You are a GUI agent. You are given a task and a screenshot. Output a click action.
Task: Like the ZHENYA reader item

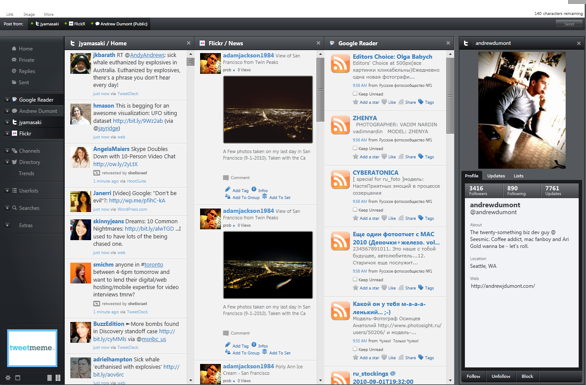(388, 157)
